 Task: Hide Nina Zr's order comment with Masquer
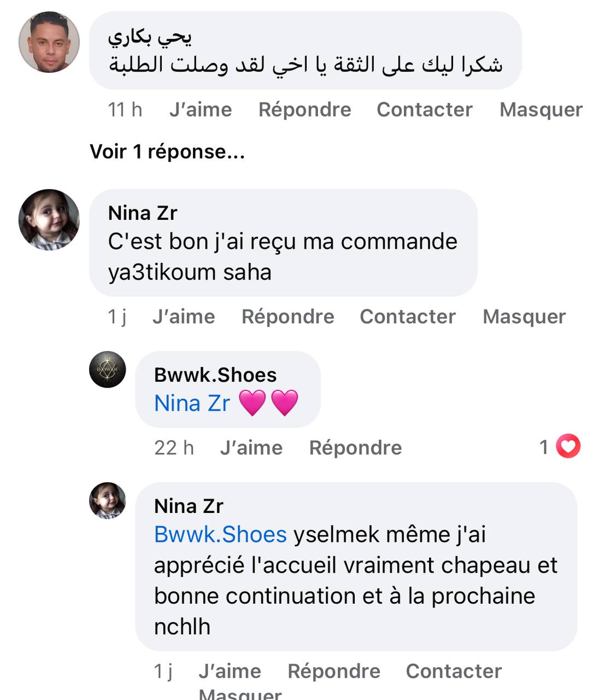pos(524,316)
